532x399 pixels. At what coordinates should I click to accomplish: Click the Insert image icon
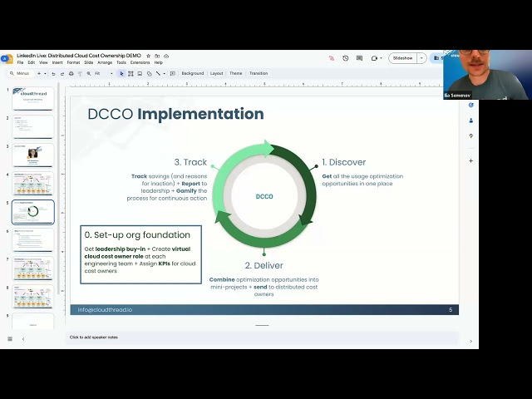[140, 73]
